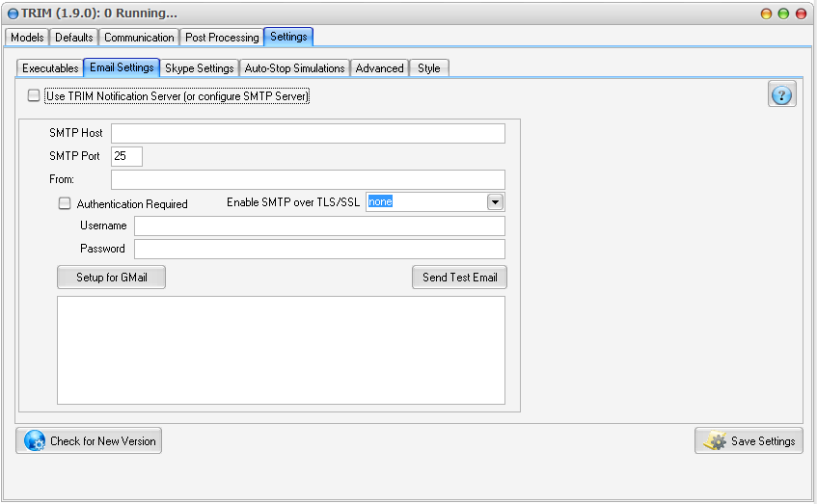Tick the Authentication Required checkbox

pos(66,203)
